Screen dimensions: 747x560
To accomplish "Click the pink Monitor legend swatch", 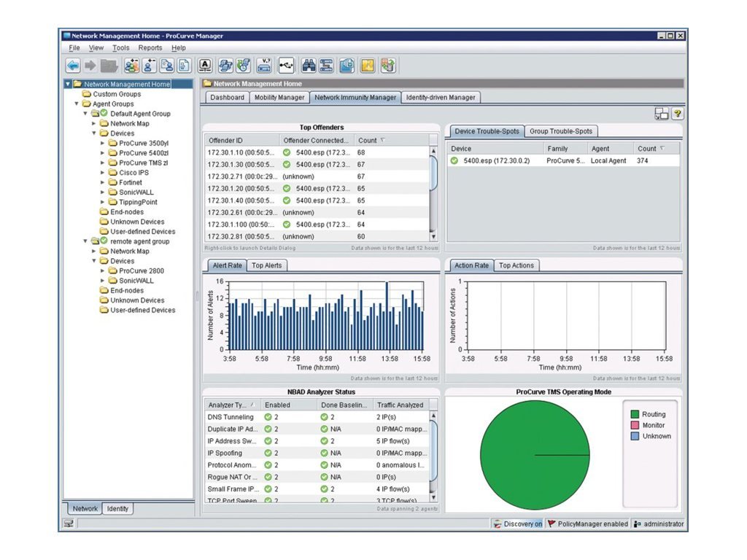I will (x=635, y=425).
